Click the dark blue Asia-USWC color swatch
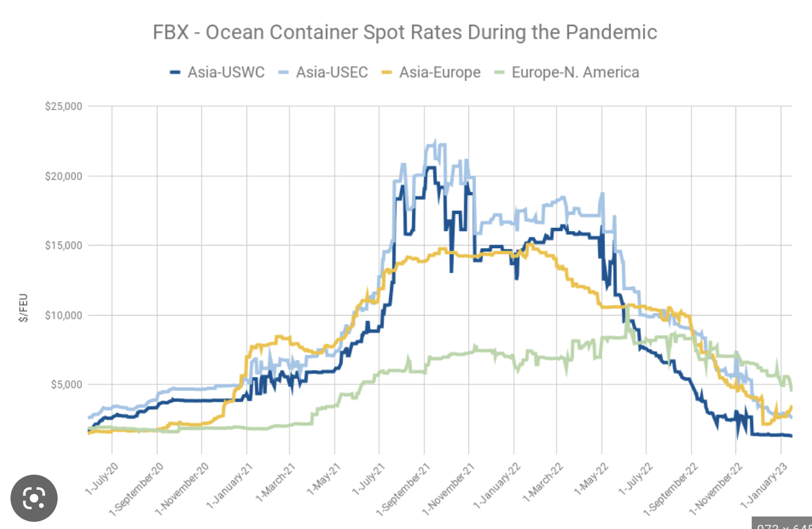The image size is (812, 529). pyautogui.click(x=175, y=73)
